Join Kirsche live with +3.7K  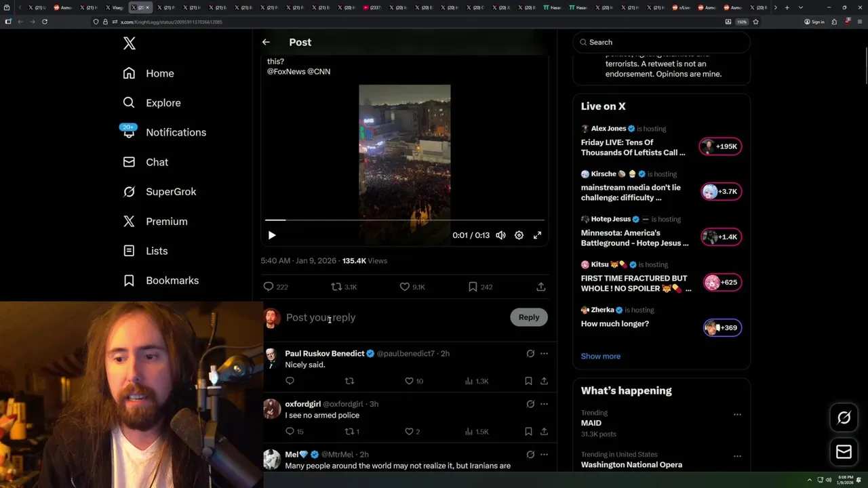(720, 192)
